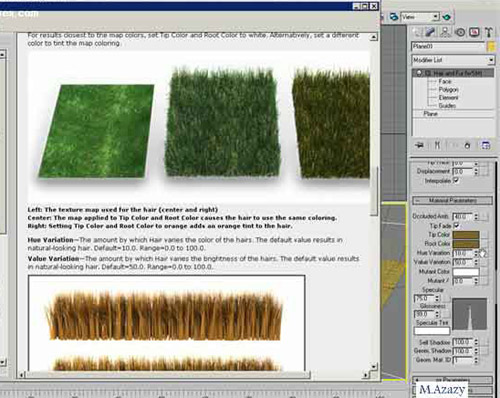Click Displacement spinner arrows
Image resolution: width=500 pixels, height=398 pixels.
(x=476, y=171)
